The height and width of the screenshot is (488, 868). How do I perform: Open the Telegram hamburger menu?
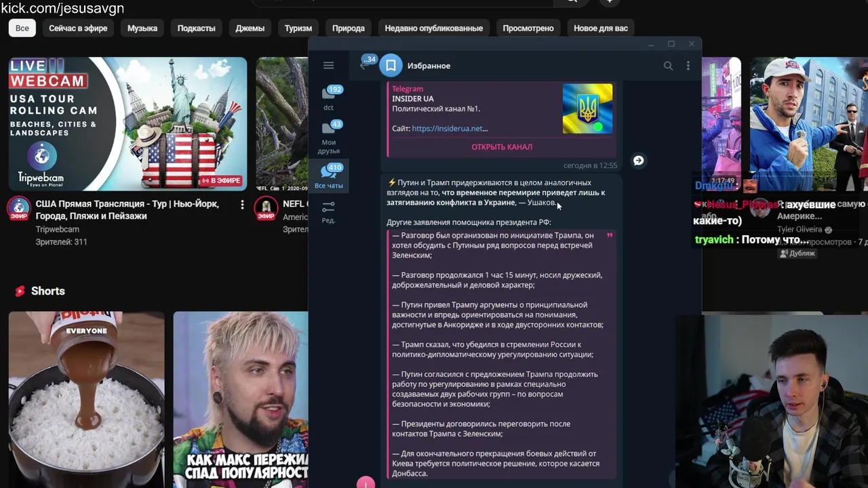pos(328,66)
